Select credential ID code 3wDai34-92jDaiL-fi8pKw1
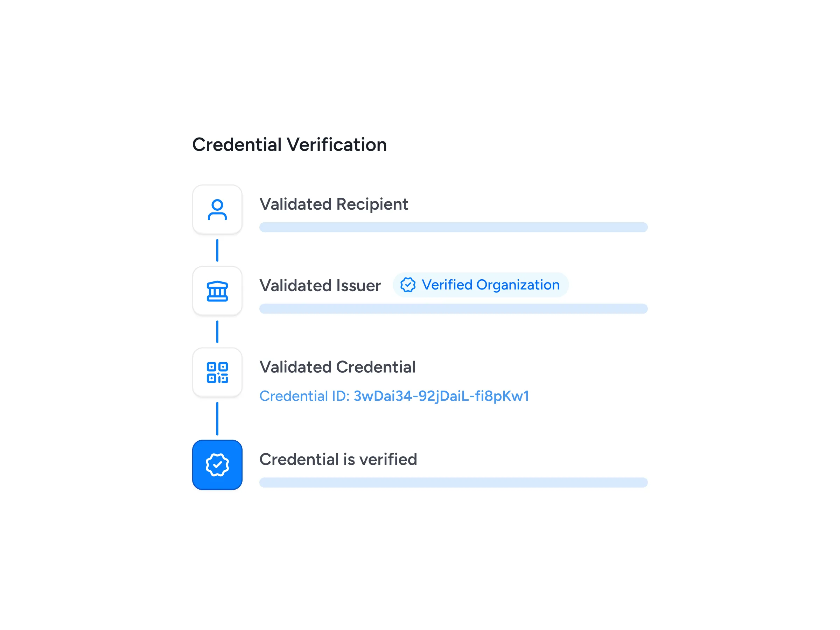 (441, 396)
